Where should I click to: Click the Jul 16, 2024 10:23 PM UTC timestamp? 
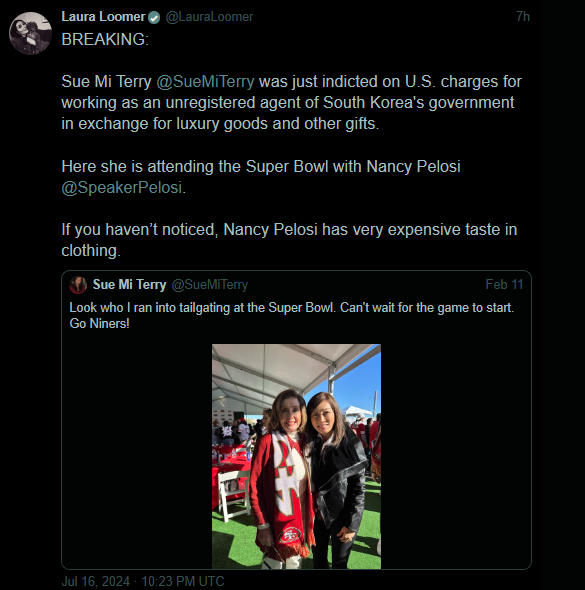pyautogui.click(x=143, y=581)
